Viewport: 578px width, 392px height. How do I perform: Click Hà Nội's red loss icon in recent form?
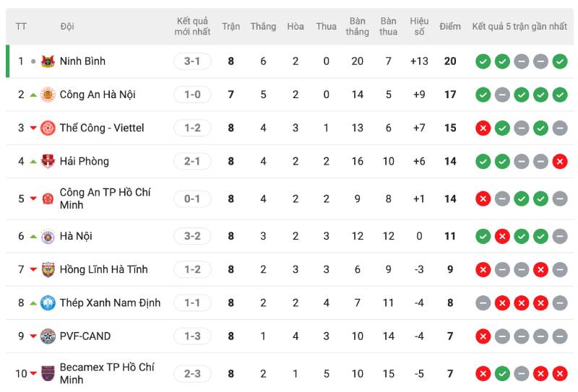point(502,236)
